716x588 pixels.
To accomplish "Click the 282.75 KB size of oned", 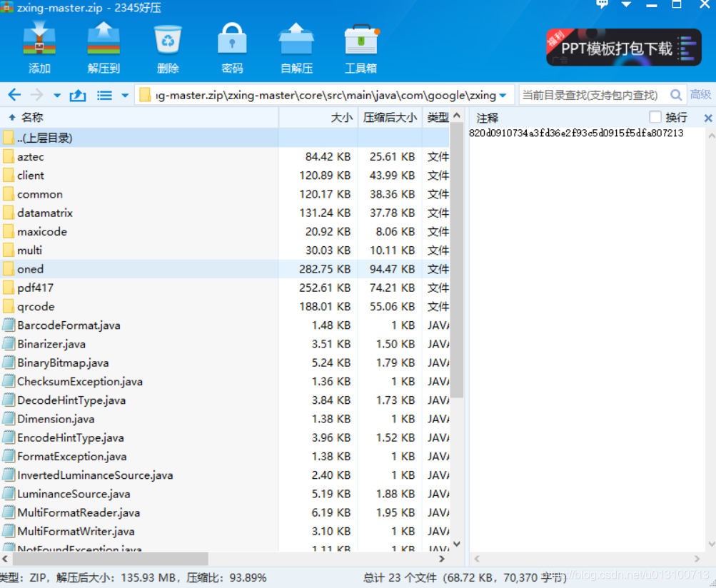I will coord(325,269).
